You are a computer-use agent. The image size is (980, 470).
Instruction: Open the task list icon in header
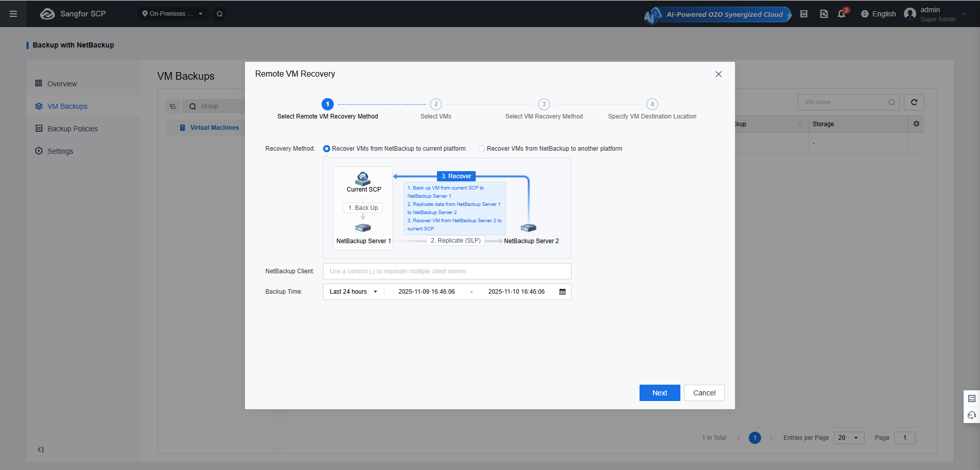[804, 14]
